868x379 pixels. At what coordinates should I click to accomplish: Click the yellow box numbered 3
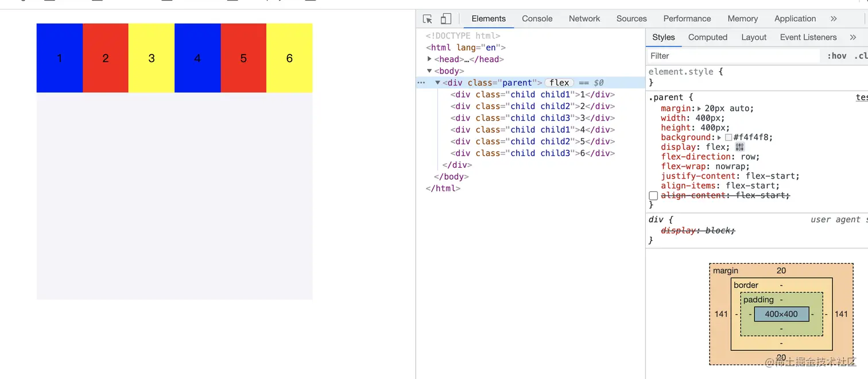pyautogui.click(x=152, y=58)
